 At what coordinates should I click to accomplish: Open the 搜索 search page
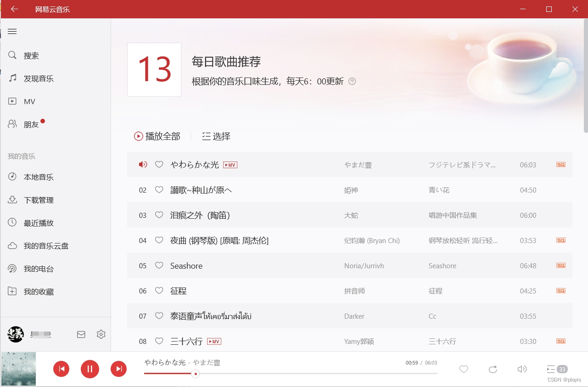coord(55,55)
